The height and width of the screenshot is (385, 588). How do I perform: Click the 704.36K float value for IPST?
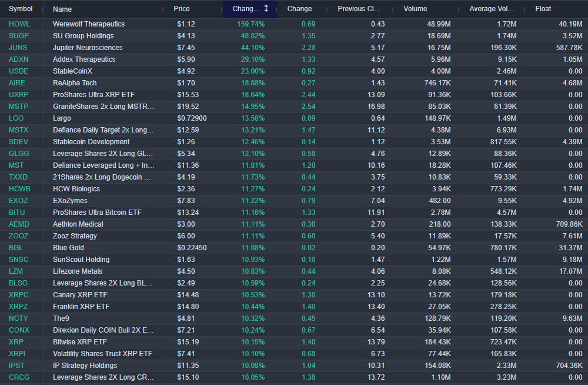[x=569, y=366]
